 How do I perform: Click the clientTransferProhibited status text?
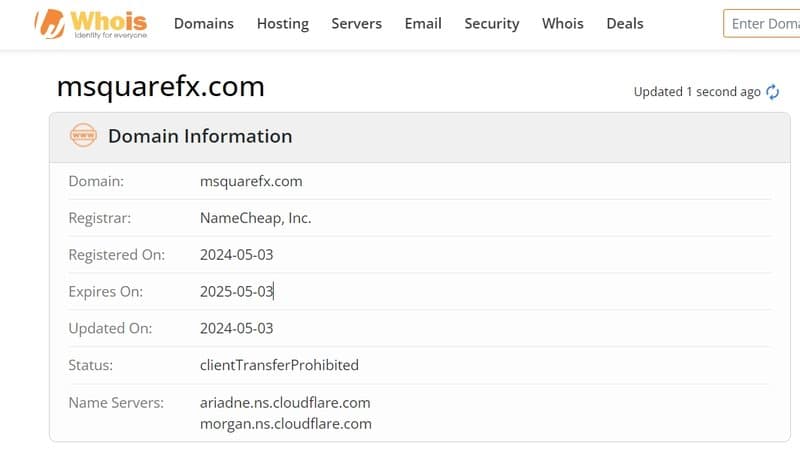coord(279,365)
